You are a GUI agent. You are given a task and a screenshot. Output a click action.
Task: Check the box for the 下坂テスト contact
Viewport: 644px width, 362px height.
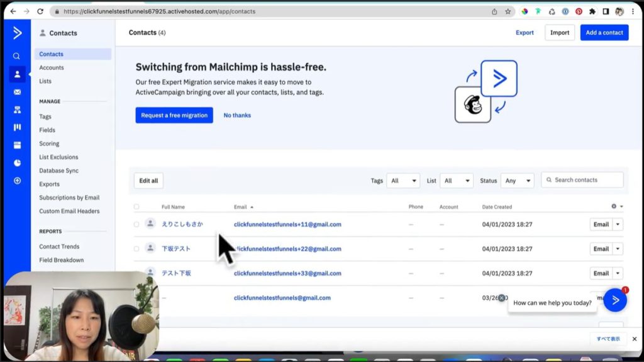tap(136, 249)
